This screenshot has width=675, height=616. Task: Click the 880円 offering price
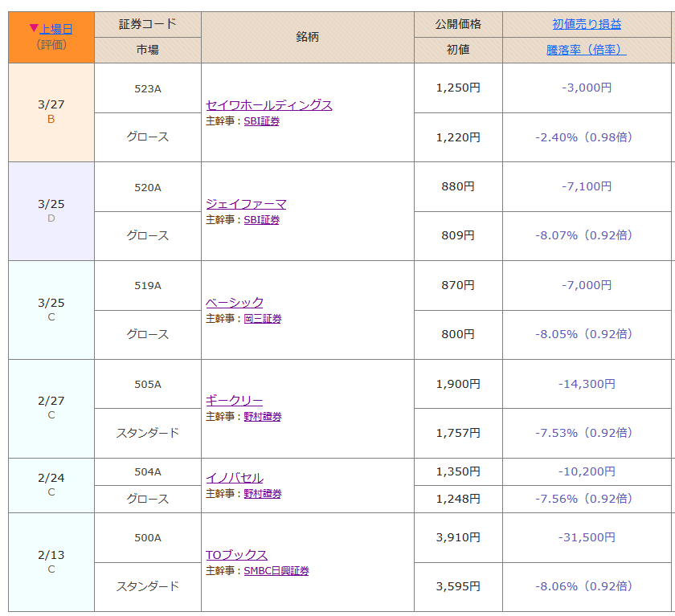tap(458, 186)
